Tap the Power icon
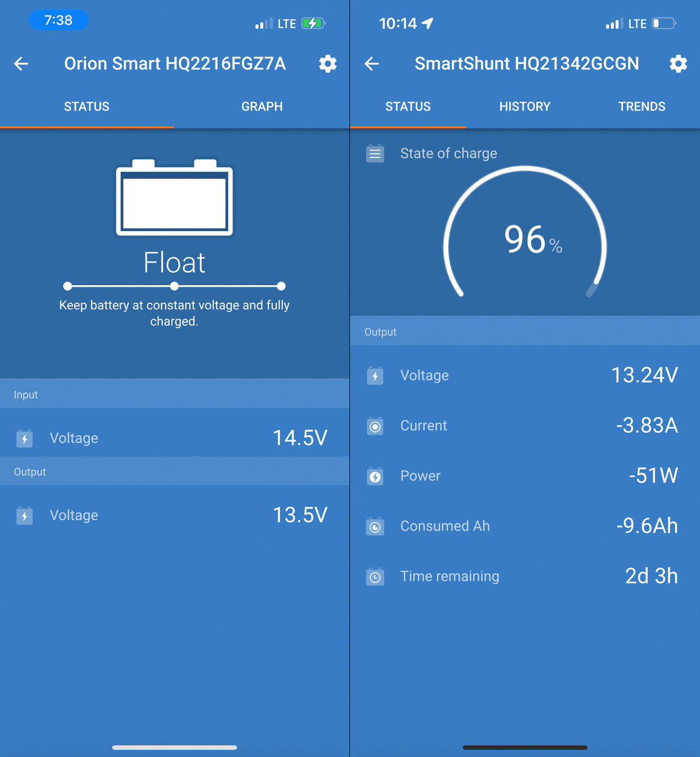Image resolution: width=700 pixels, height=757 pixels. tap(375, 476)
